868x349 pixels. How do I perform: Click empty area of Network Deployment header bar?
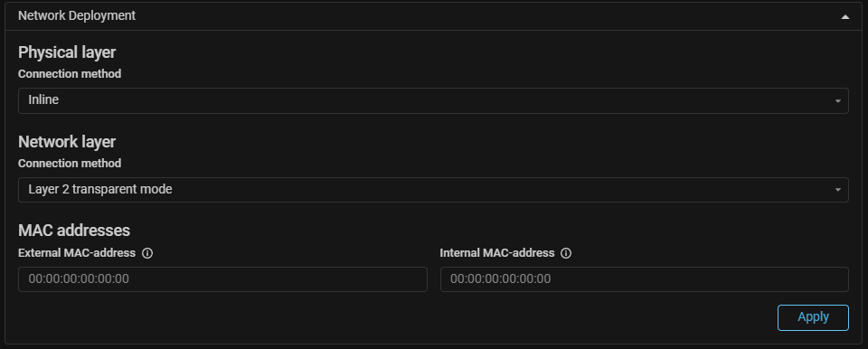[x=487, y=16]
